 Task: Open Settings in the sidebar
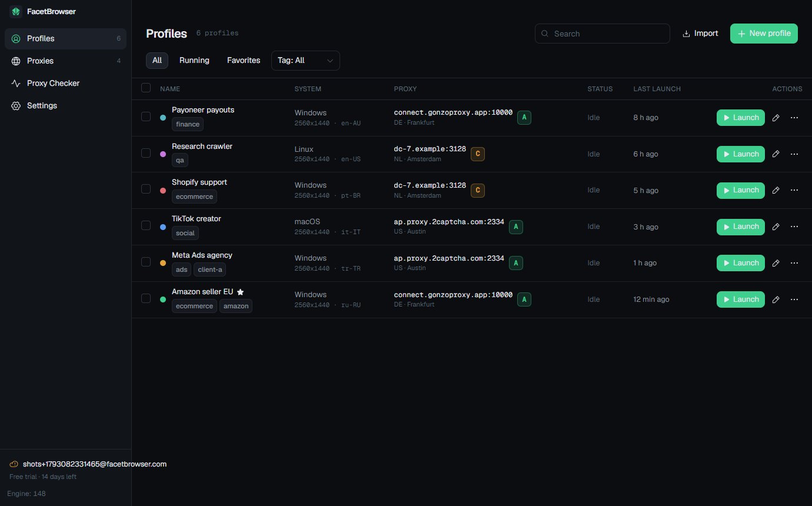pos(65,106)
